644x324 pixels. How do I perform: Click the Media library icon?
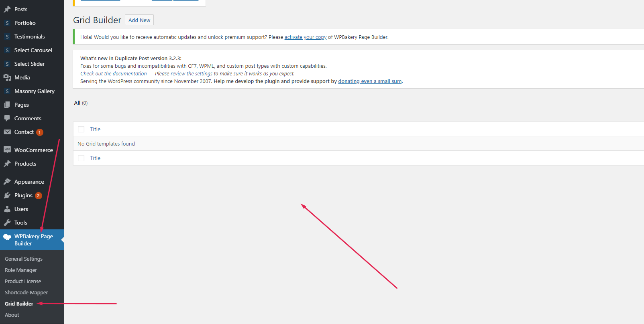7,77
